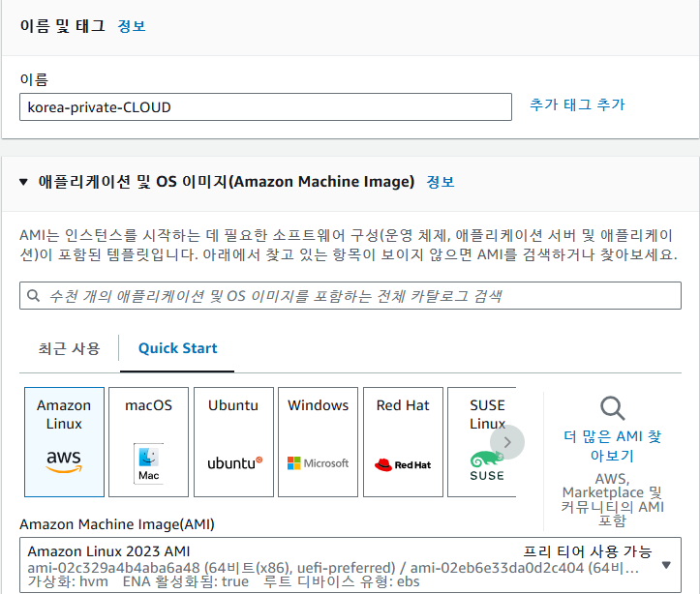
Task: Focus the AMI catalog search field
Action: [x=350, y=295]
